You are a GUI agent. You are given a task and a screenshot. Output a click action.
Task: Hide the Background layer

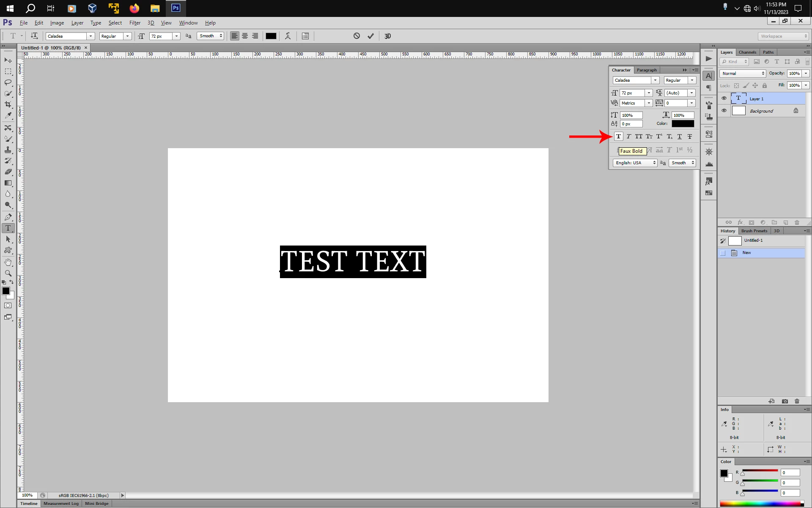click(724, 110)
